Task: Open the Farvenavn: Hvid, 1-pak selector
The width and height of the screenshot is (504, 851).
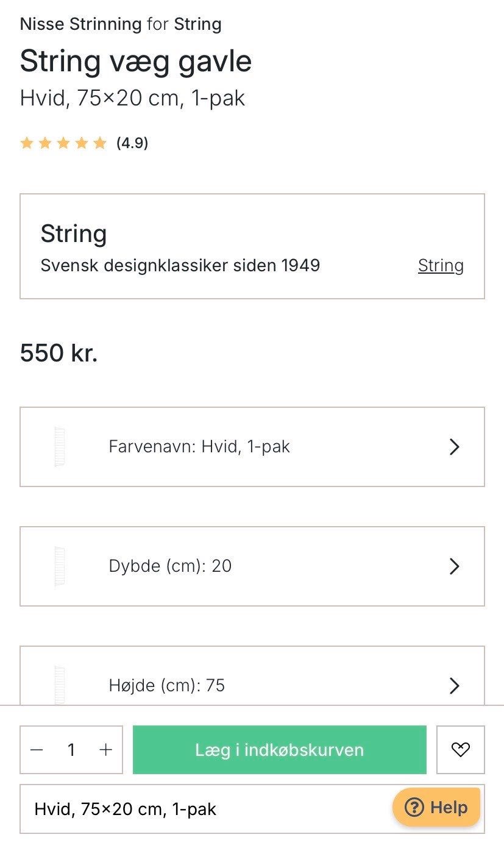Action: 199,447
